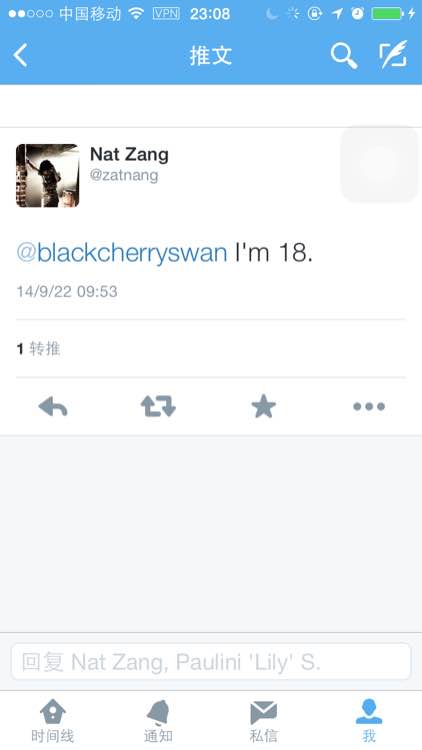Open the @blackcherryswan mention link

(x=122, y=252)
